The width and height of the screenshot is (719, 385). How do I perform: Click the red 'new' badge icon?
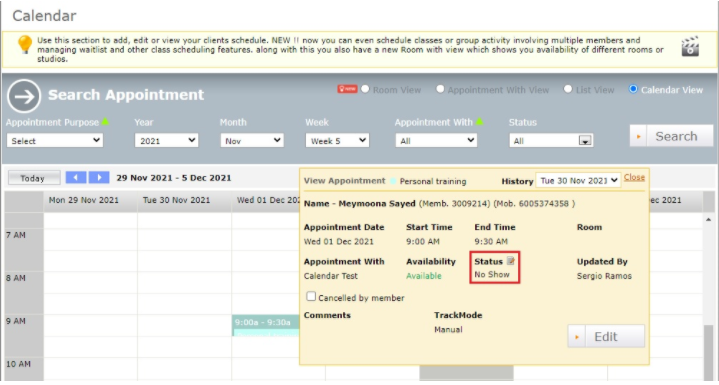point(347,89)
